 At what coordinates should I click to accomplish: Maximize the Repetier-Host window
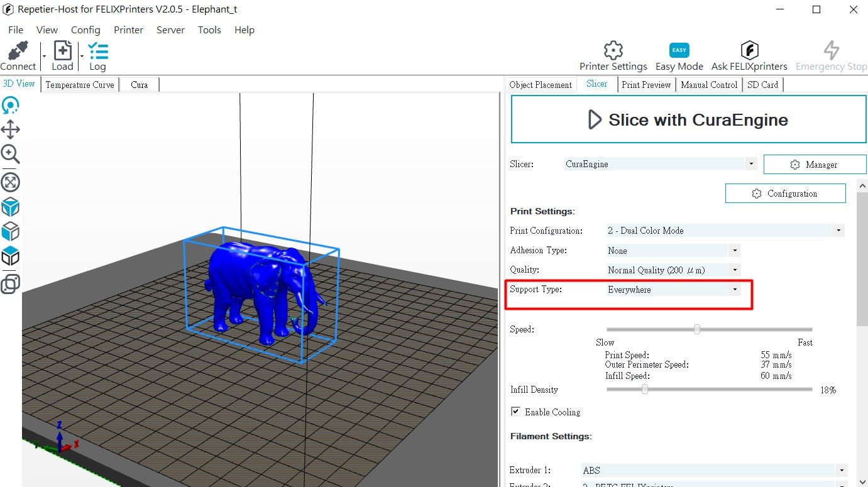pos(816,9)
